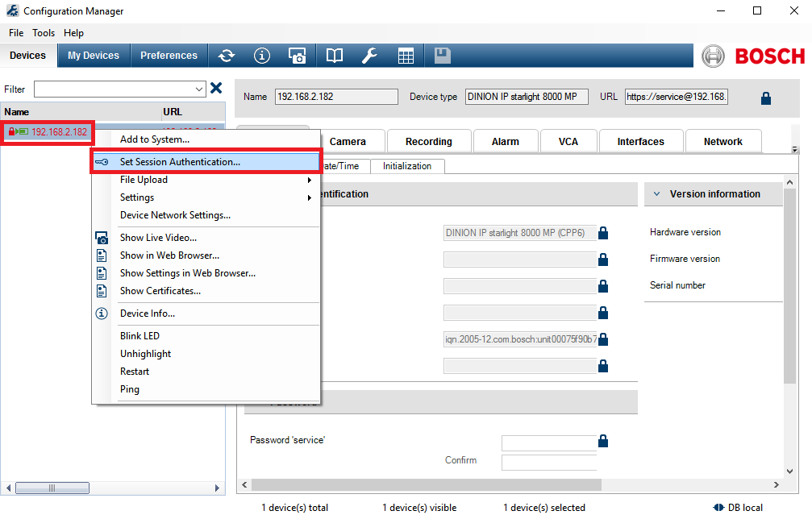Click the Password 'service' input field
This screenshot has width=812, height=515.
[549, 443]
